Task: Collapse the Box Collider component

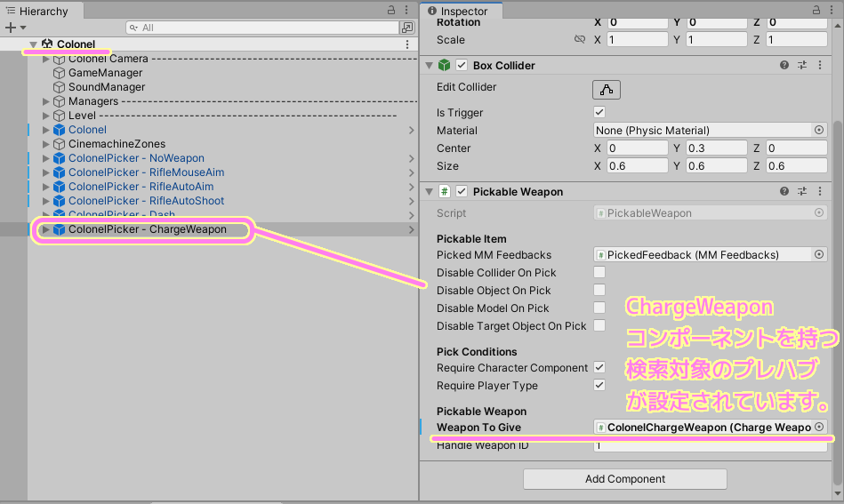Action: [429, 66]
